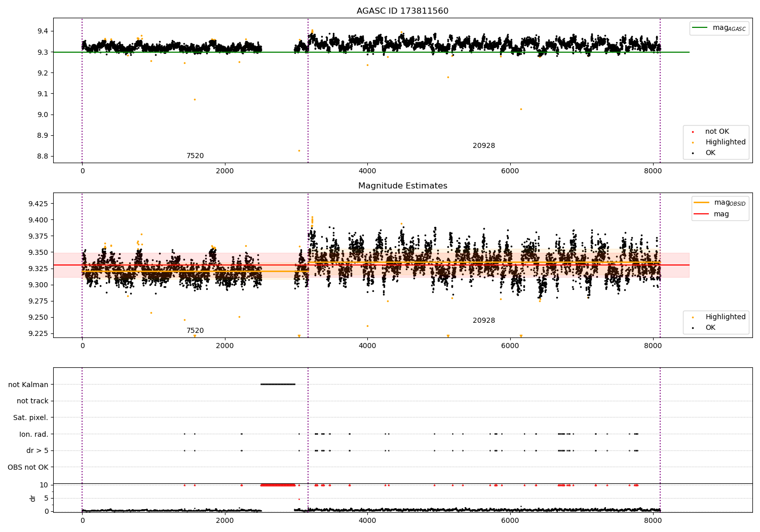Click the 'dr > 5' y-axis label
Screen dimensions: 760x532
point(37,451)
